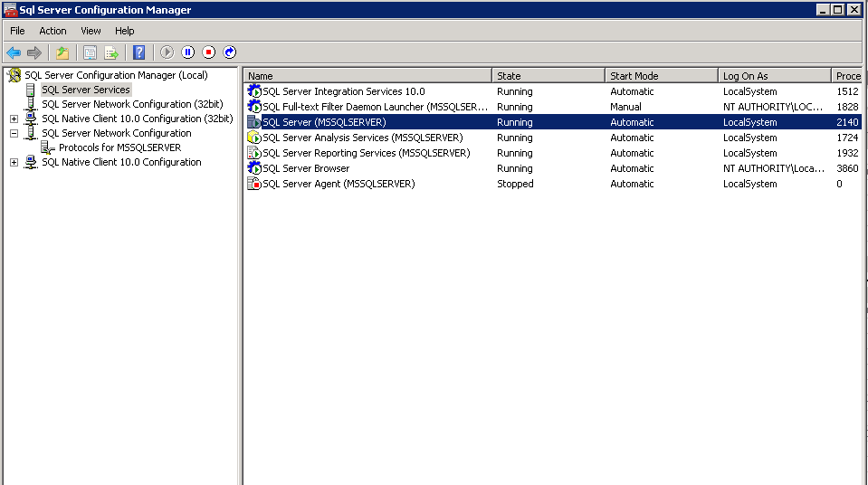
Task: Click the Analysis Services cube icon
Action: (x=254, y=138)
